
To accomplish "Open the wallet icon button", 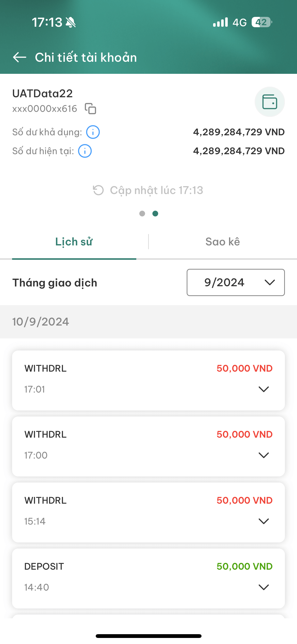I will coord(270,102).
